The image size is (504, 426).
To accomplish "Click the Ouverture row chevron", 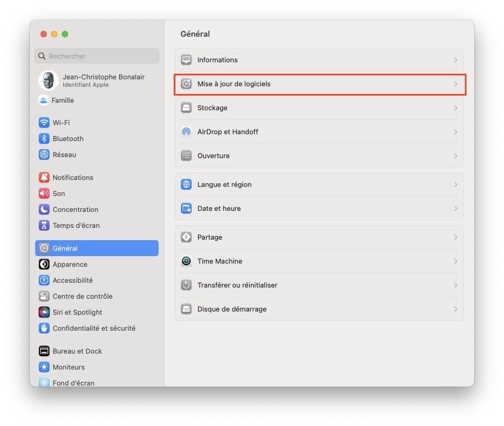I will pyautogui.click(x=456, y=155).
